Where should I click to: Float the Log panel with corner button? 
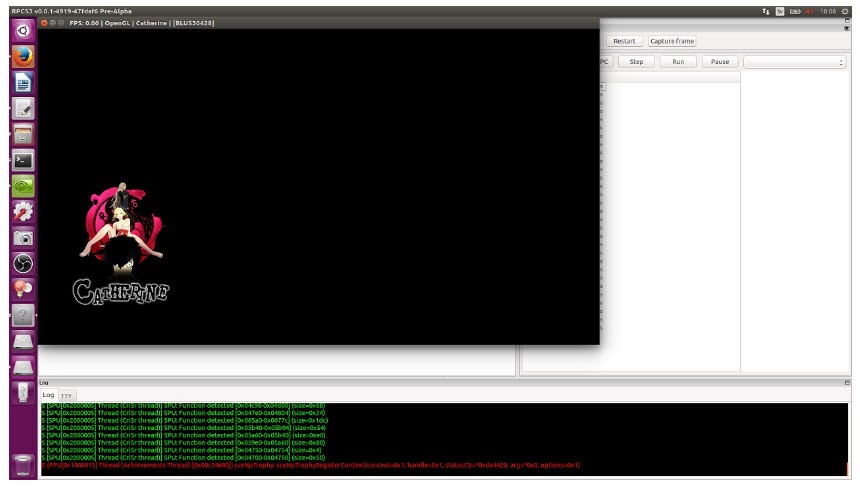(x=847, y=383)
